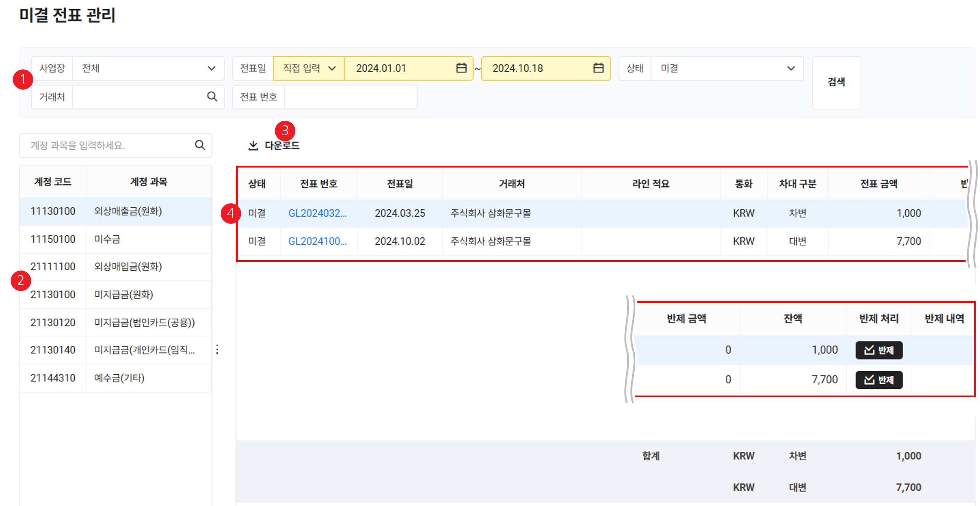Open the end date calendar picker icon
Viewport: 980px width, 506px height.
598,68
